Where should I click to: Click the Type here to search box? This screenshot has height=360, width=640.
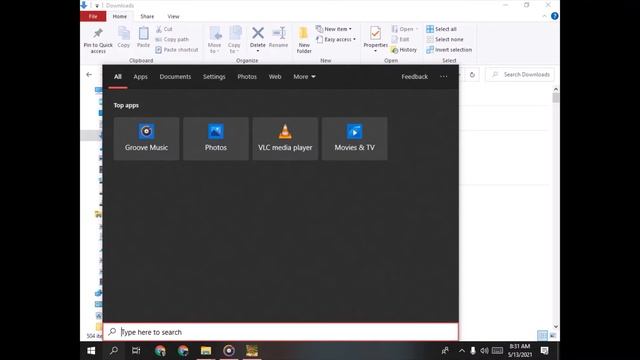coord(281,332)
